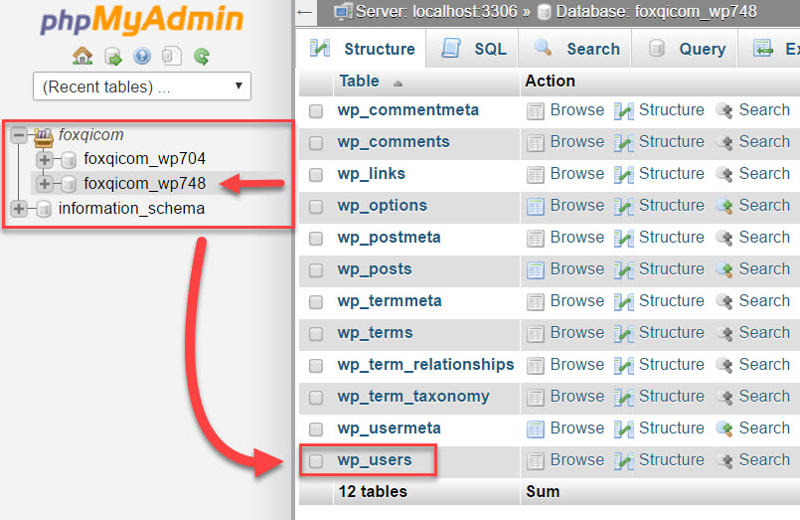Check the wp_posts row checkbox
The width and height of the screenshot is (800, 520).
[x=316, y=270]
